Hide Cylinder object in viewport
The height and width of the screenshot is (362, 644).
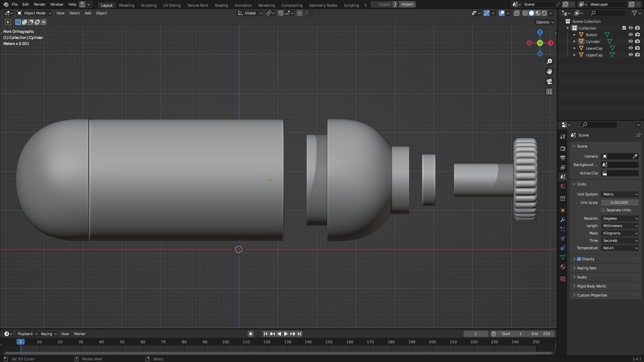(631, 41)
